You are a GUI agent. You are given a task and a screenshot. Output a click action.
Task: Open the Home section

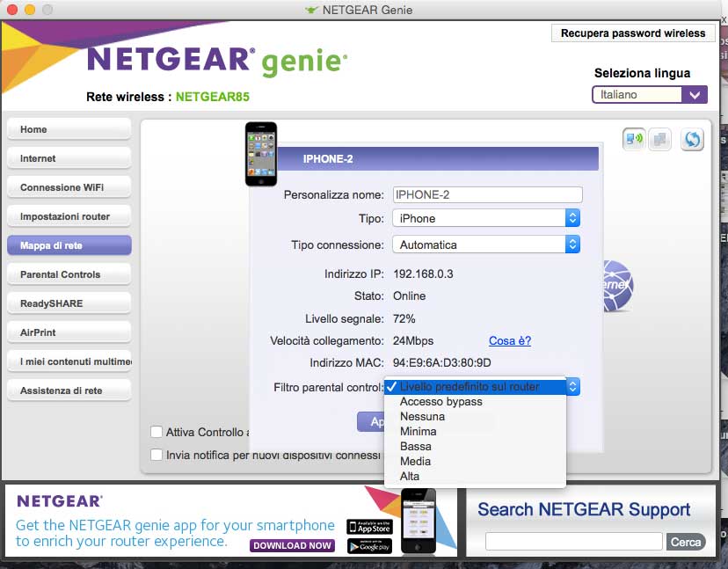(x=69, y=129)
